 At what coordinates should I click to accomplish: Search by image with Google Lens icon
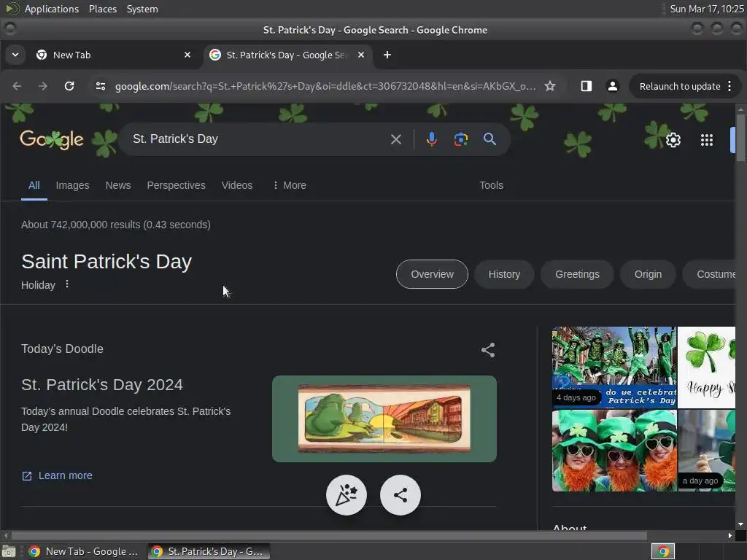(x=461, y=139)
